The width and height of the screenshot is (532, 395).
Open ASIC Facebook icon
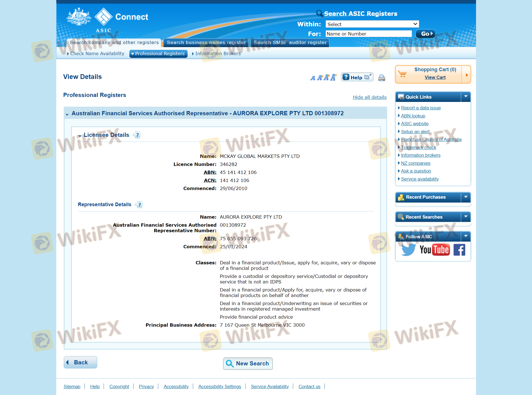(459, 250)
